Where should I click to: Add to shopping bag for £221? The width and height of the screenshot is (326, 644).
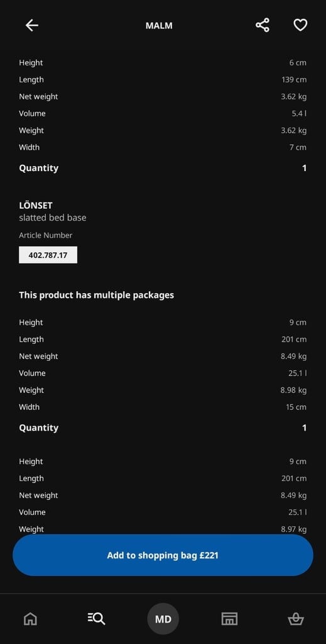coord(163,555)
